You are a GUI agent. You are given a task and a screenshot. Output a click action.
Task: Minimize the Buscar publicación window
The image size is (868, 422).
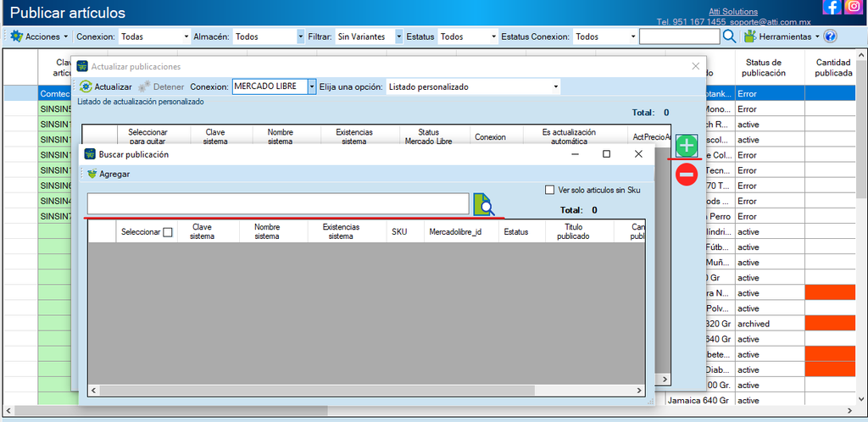click(576, 154)
